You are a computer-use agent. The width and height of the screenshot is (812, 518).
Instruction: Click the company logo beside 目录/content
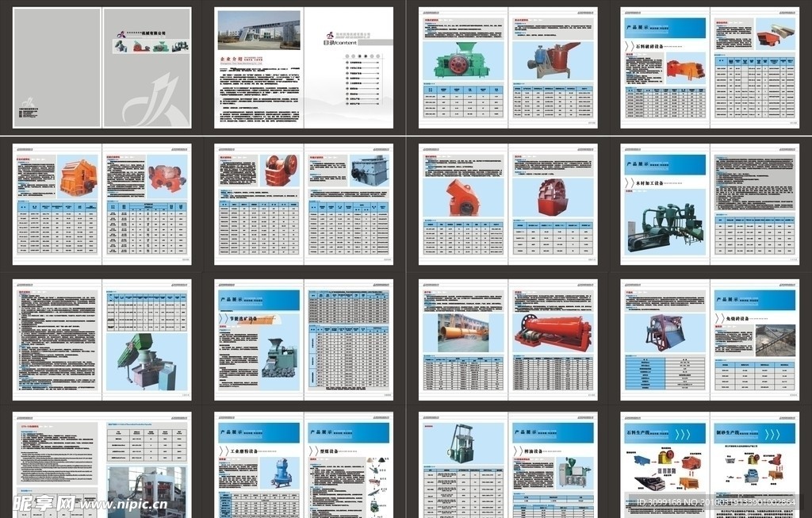[331, 34]
